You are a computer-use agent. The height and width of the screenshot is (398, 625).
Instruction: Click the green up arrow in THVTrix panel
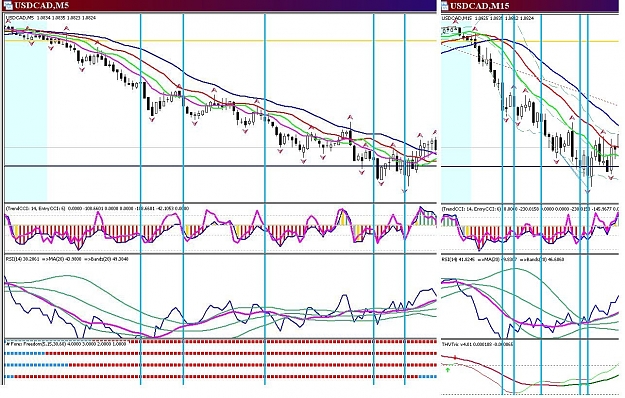[447, 370]
